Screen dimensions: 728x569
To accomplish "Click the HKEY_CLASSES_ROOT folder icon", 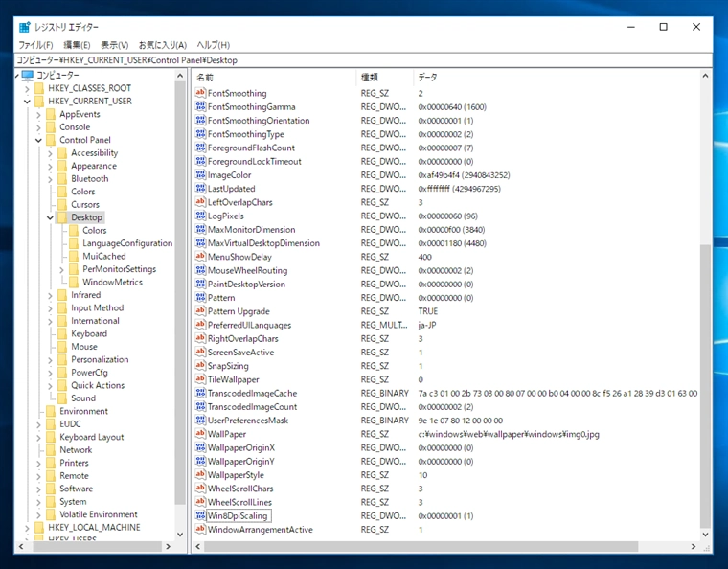I will point(40,88).
